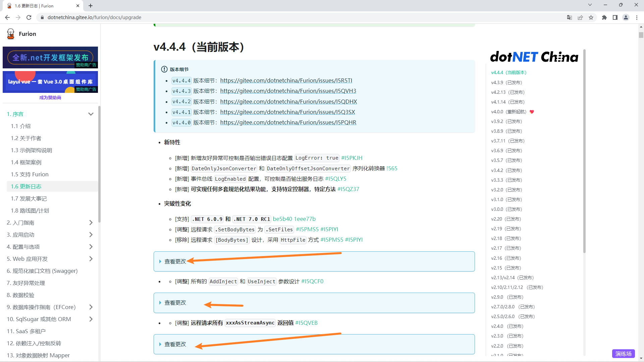Click the dotNET China logo
Screen dimensions: 644x362
pos(534,57)
